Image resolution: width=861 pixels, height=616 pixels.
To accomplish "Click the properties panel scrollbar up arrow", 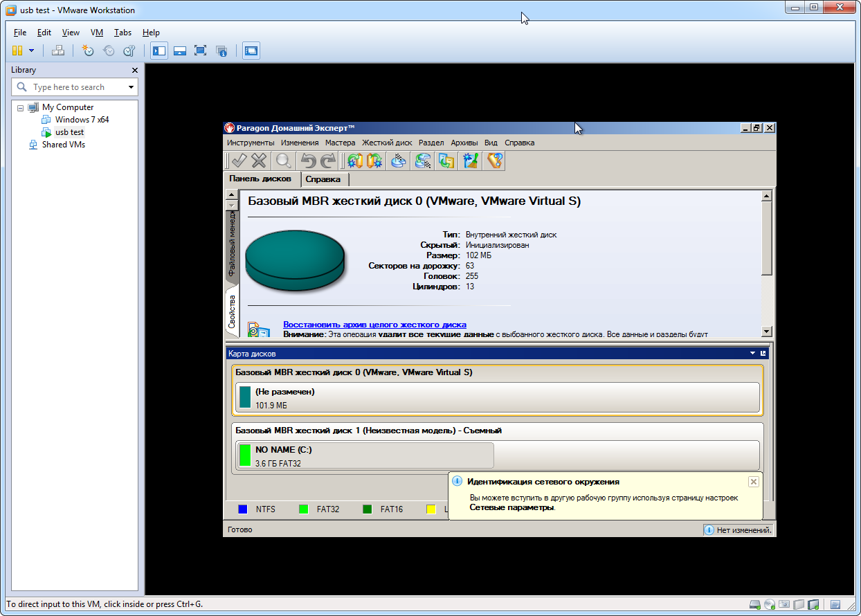I will (x=766, y=196).
